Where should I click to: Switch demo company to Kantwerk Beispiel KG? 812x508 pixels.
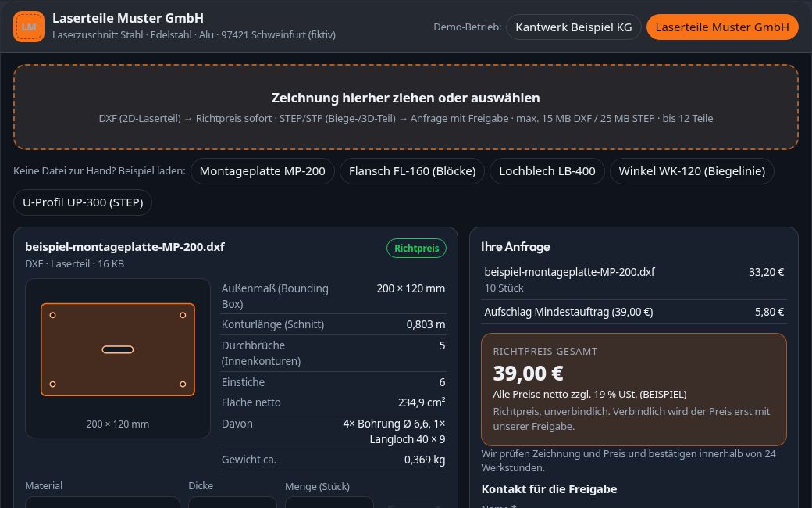click(x=573, y=27)
